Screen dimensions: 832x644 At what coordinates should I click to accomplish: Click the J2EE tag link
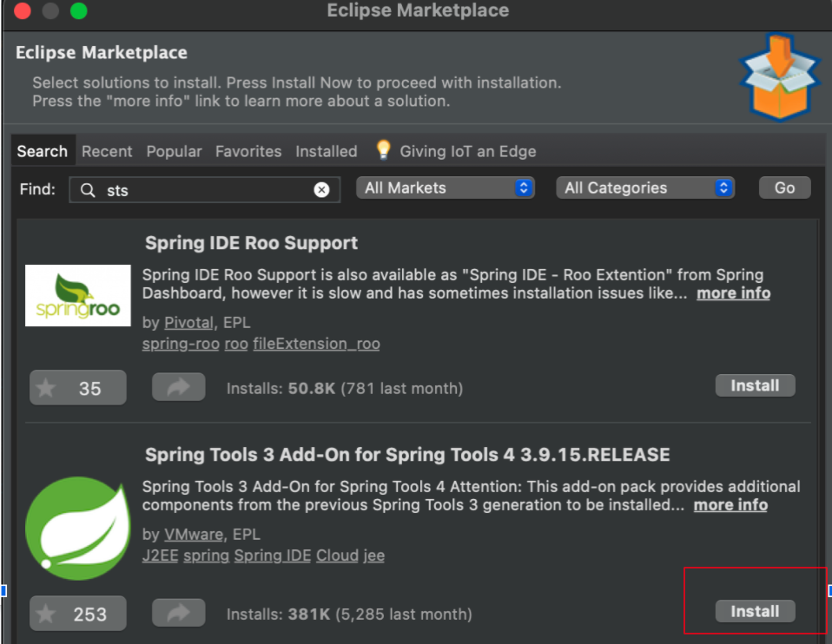(x=161, y=555)
